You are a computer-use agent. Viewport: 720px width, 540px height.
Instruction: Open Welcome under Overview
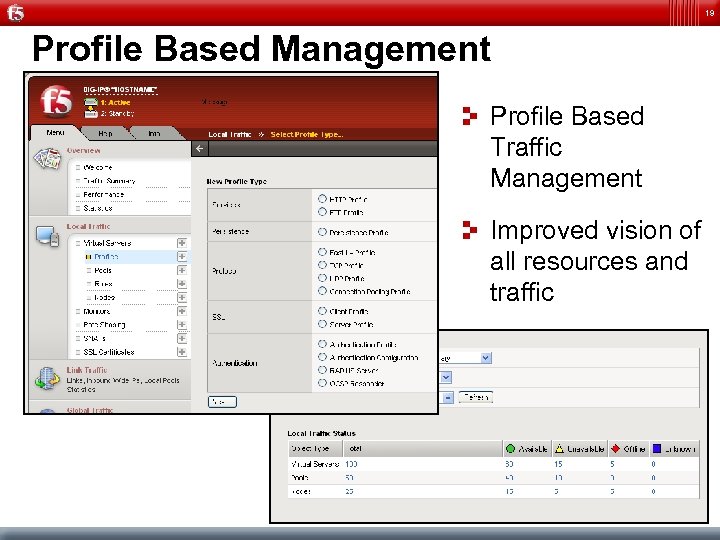click(97, 167)
